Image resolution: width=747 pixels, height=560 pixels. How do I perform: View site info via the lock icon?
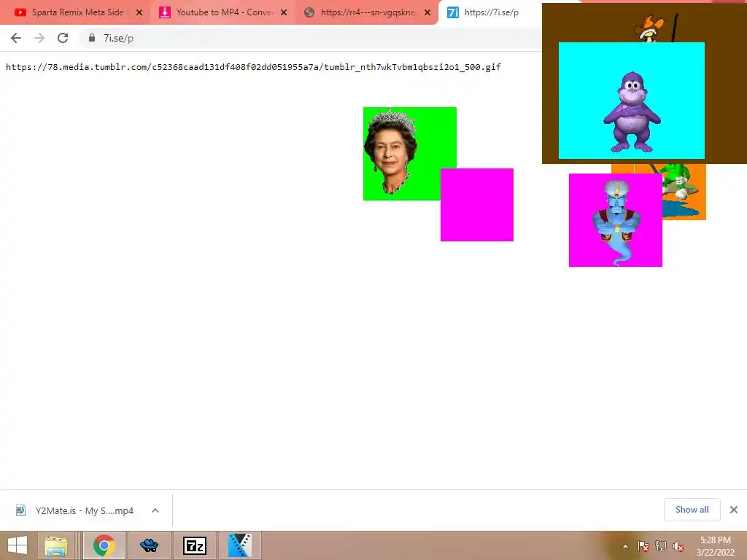92,38
